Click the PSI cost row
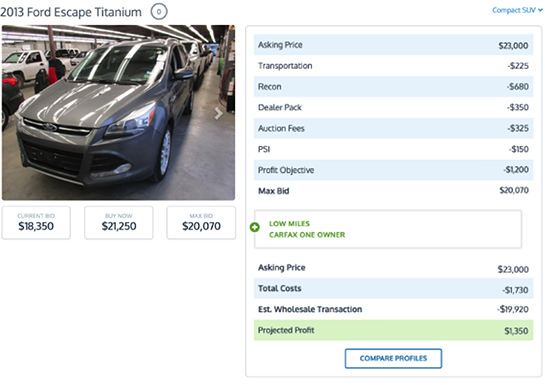This screenshot has height=385, width=545. (x=393, y=149)
